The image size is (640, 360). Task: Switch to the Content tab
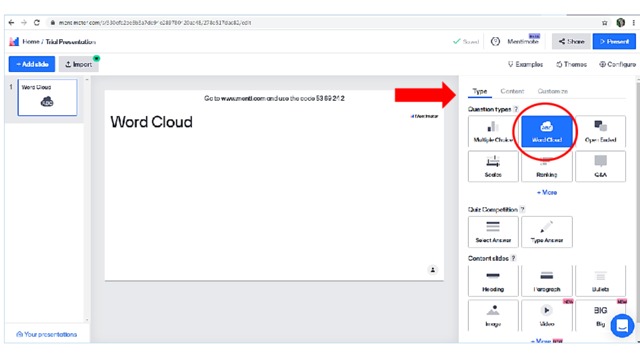(512, 91)
